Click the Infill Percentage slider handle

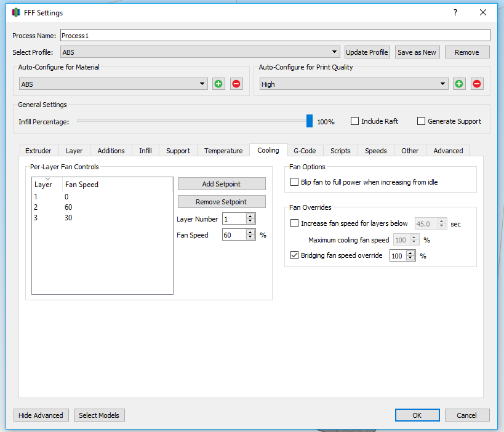tap(310, 121)
